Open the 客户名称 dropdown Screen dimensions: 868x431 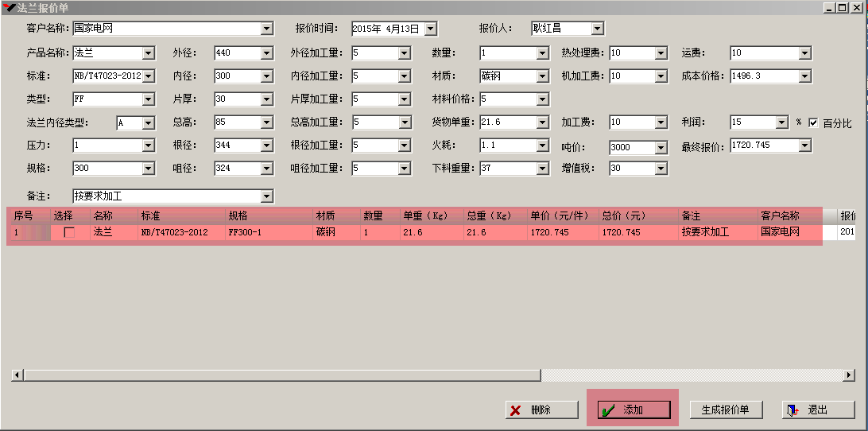[x=266, y=29]
